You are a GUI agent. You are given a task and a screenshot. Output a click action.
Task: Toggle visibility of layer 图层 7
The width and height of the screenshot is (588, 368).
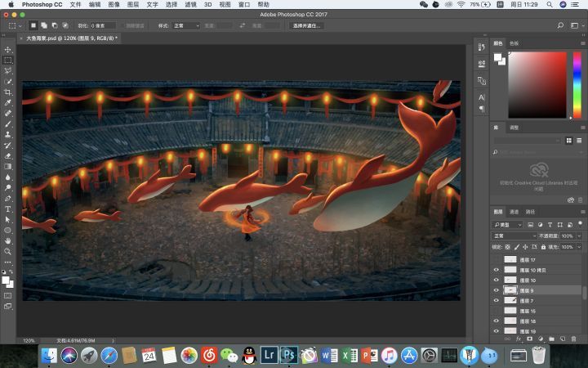tap(496, 300)
